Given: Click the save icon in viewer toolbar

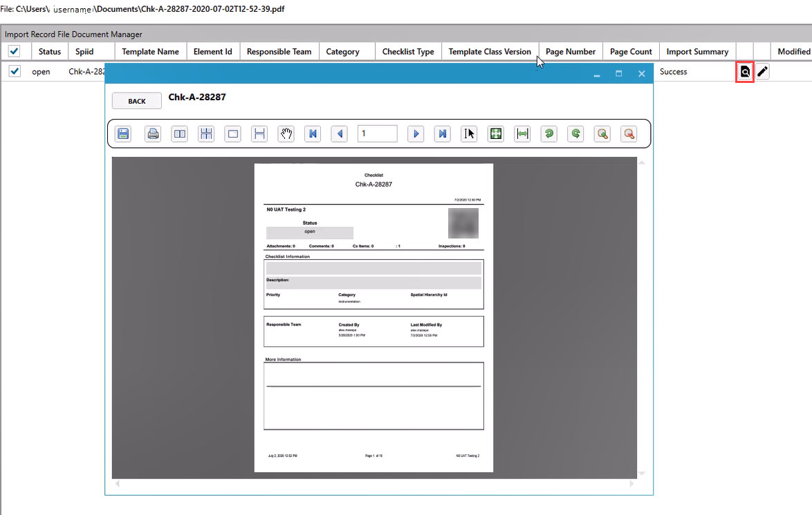Looking at the screenshot, I should 123,134.
